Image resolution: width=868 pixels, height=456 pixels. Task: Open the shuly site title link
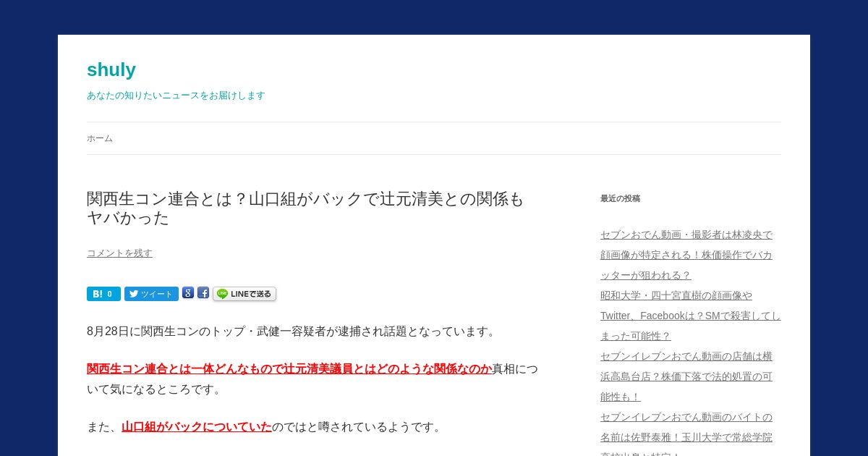111,69
